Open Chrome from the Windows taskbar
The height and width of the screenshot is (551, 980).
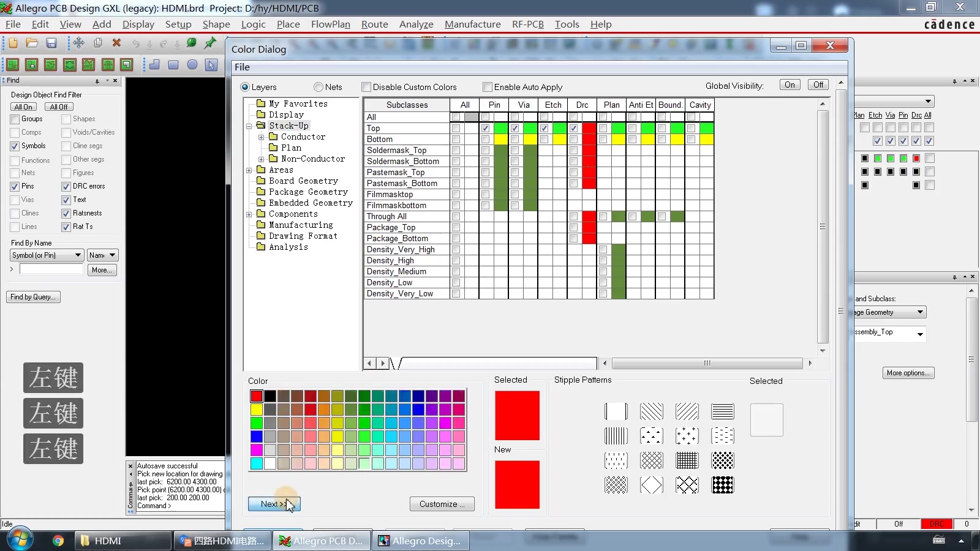click(58, 541)
